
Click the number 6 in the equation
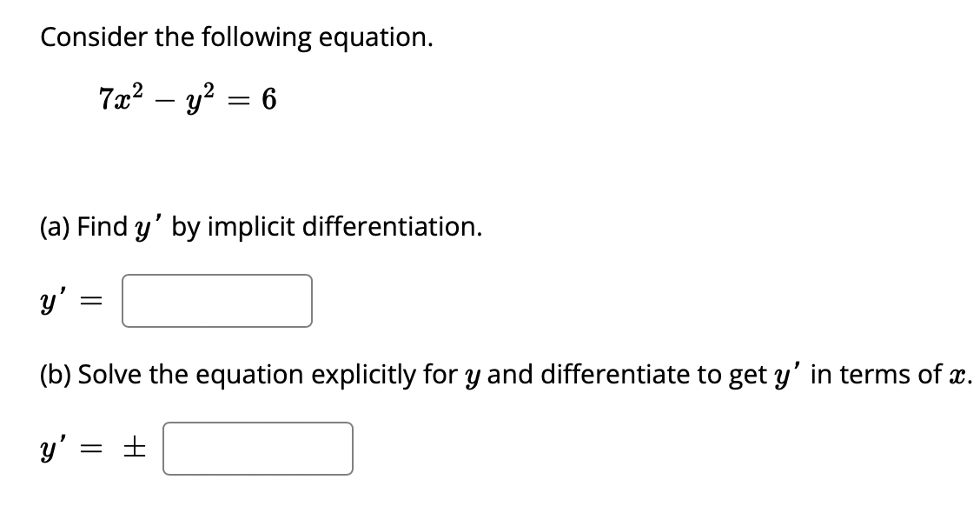coord(269,98)
